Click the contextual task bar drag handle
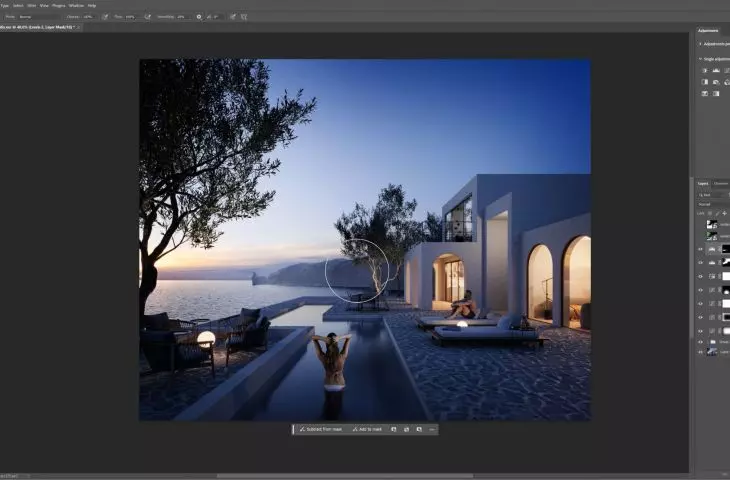This screenshot has height=480, width=730. pyautogui.click(x=293, y=429)
